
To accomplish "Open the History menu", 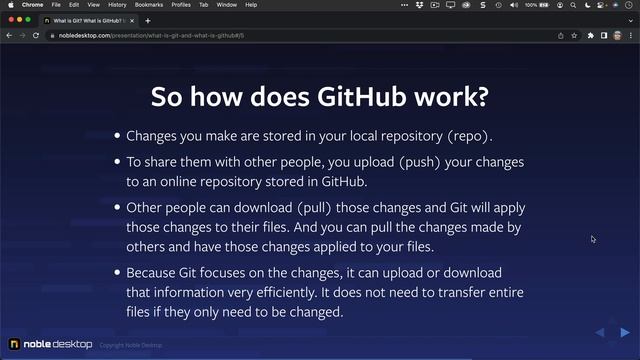I will tap(117, 5).
